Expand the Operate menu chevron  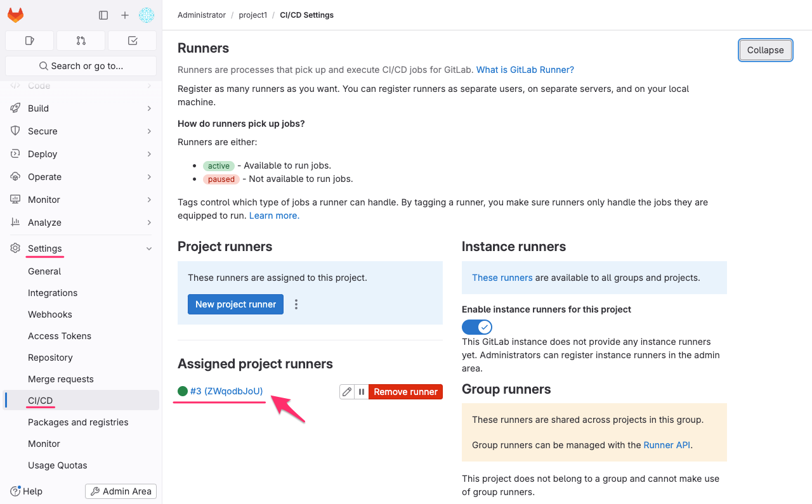[149, 177]
